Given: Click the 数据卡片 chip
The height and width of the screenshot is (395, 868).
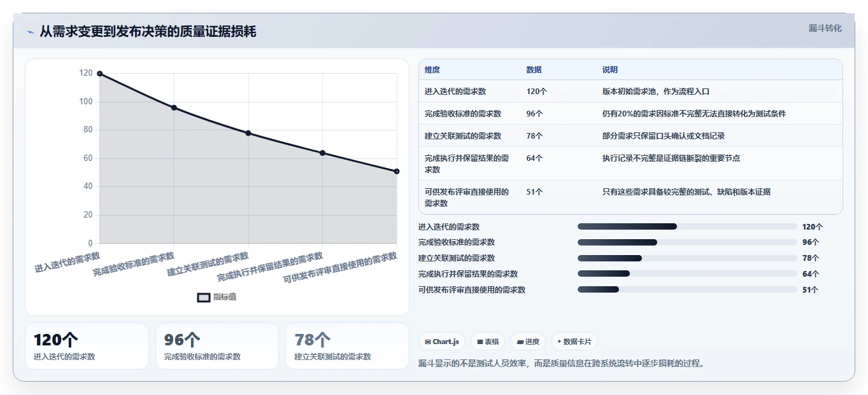Looking at the screenshot, I should [x=574, y=342].
